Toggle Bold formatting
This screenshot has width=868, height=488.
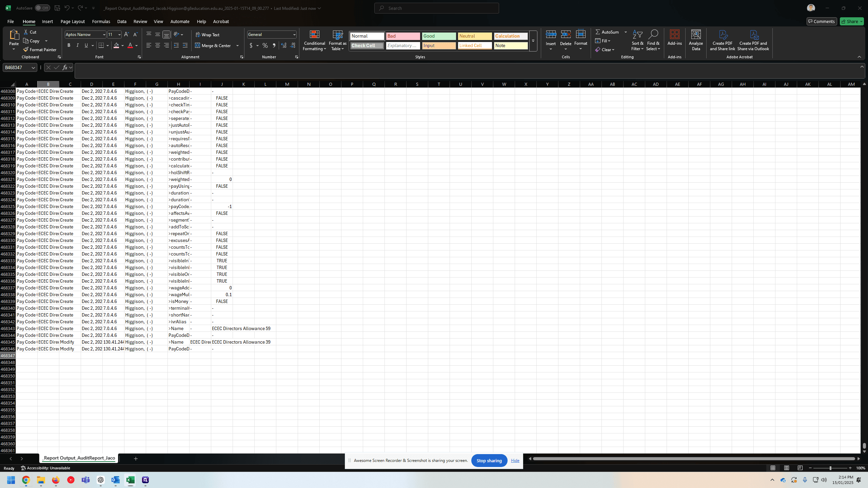click(x=69, y=45)
